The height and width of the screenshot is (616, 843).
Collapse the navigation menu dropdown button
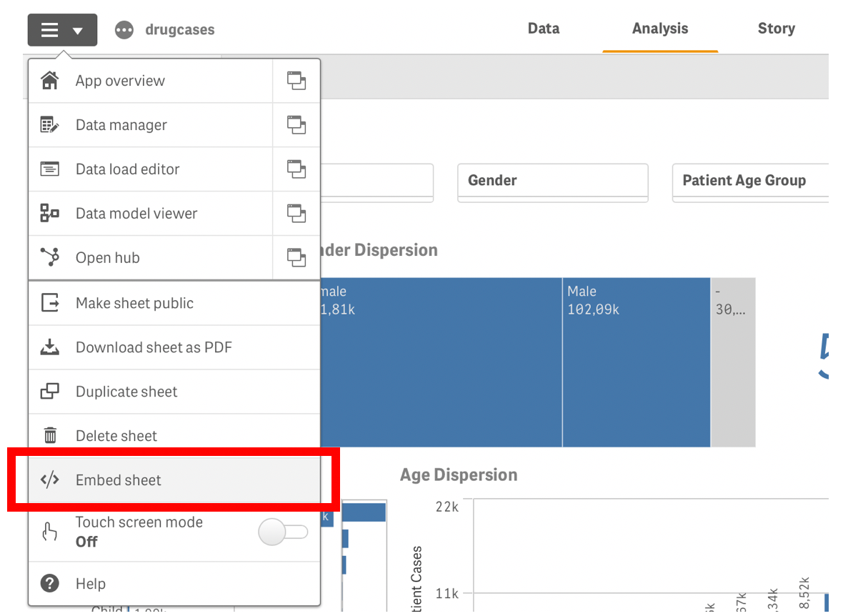coord(62,30)
